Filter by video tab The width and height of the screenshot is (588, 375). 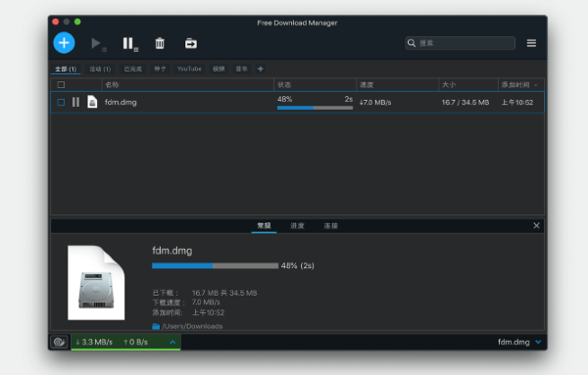[x=219, y=69]
